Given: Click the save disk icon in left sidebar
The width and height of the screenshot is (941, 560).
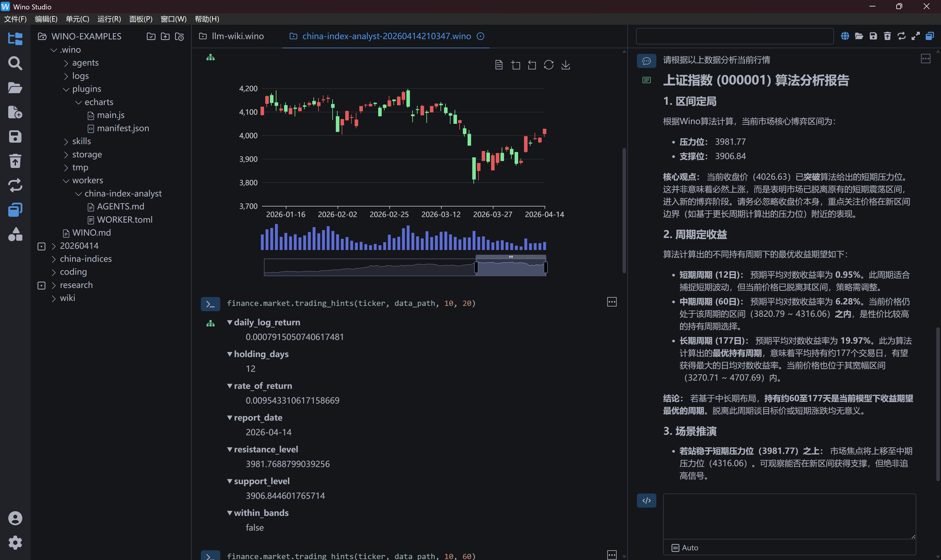Looking at the screenshot, I should point(15,136).
